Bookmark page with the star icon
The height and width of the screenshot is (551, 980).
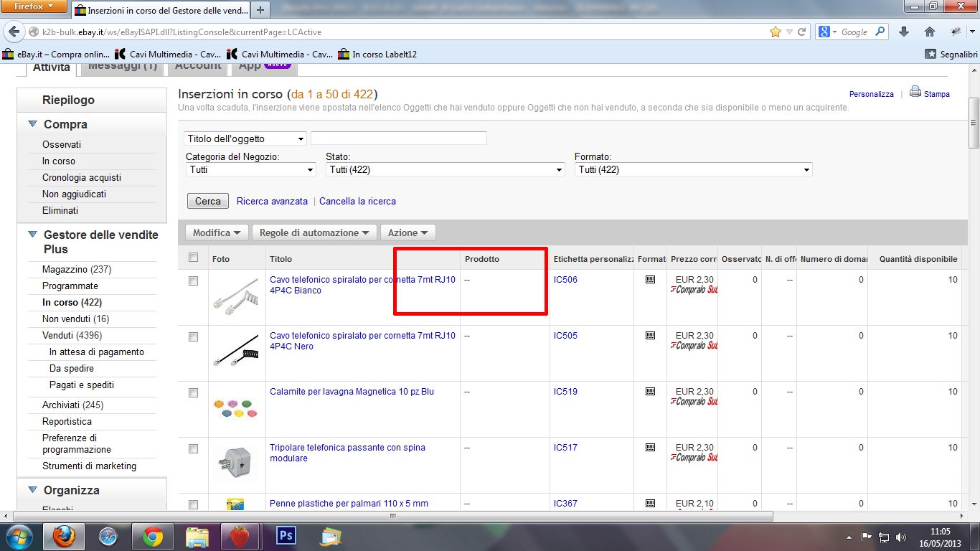[775, 32]
